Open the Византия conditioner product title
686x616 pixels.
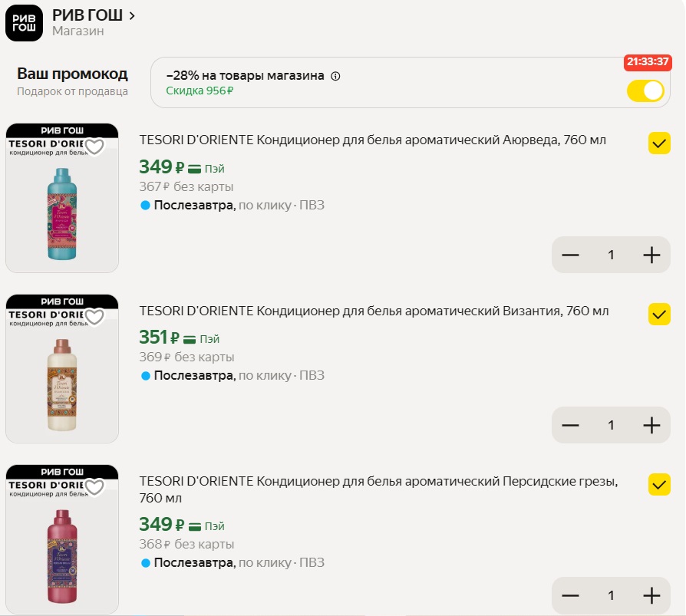(374, 311)
